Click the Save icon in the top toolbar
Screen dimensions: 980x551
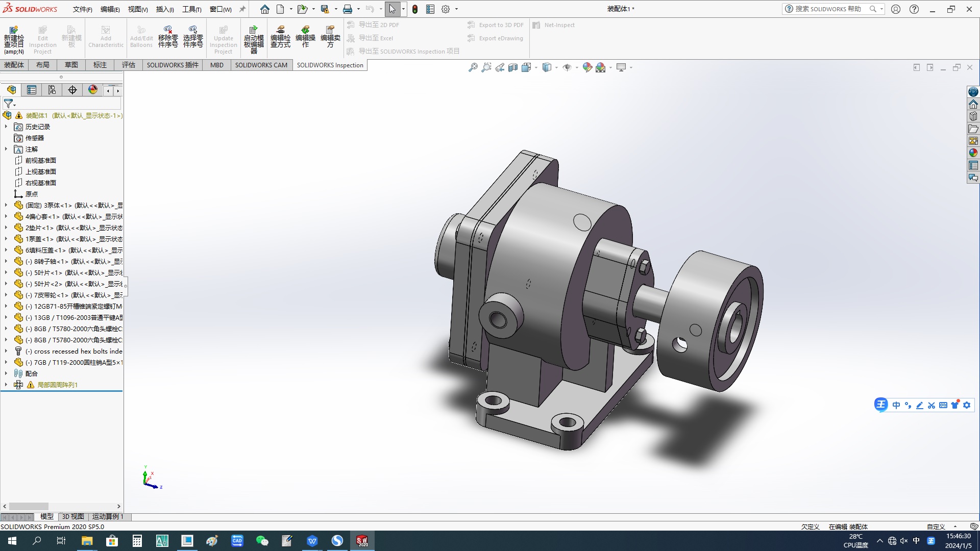point(325,9)
